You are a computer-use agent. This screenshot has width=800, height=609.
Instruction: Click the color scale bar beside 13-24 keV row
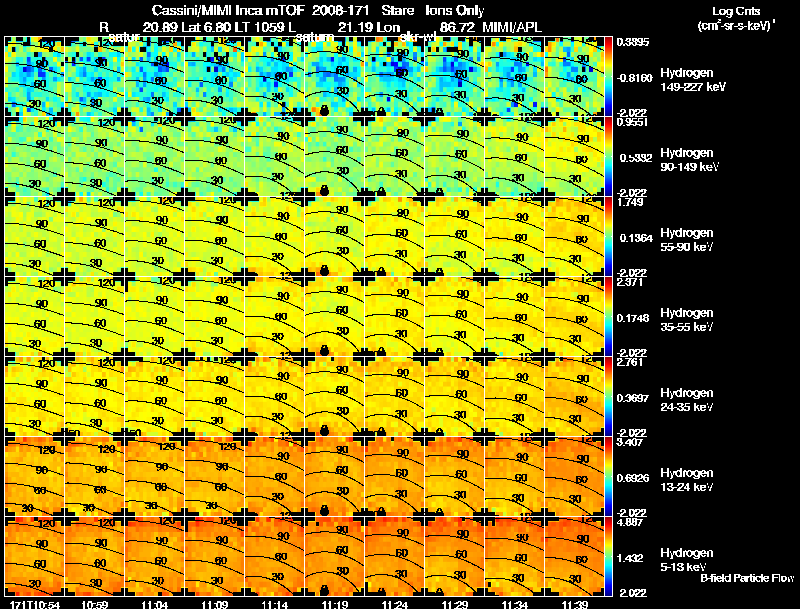click(608, 477)
